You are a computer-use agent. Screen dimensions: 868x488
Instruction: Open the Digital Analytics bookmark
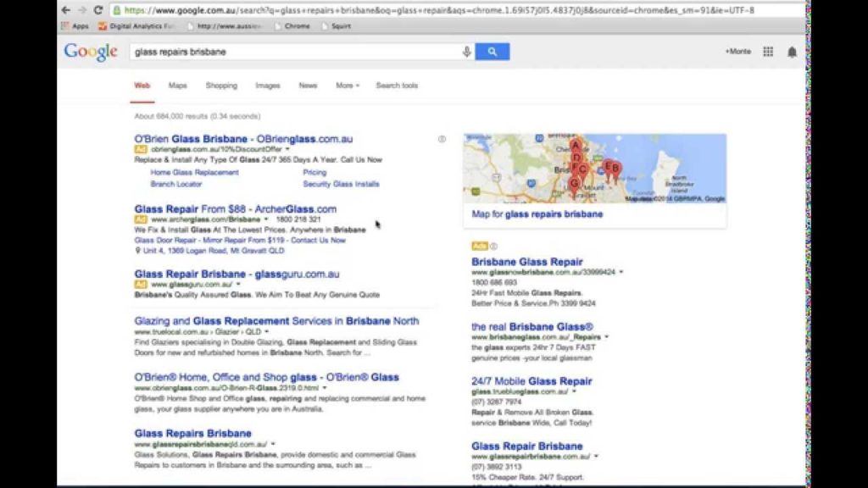click(136, 26)
